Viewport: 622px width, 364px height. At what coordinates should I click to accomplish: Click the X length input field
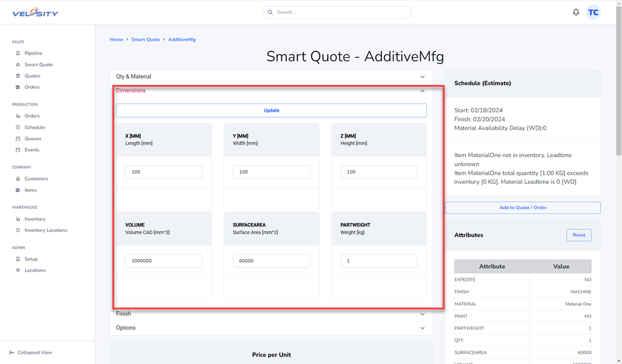point(163,172)
